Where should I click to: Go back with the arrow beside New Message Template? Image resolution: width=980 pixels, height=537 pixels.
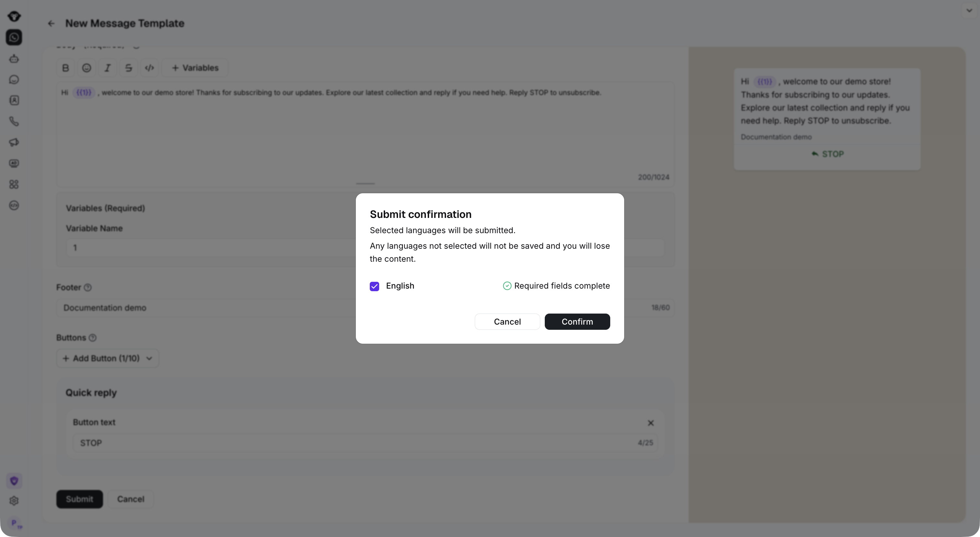tap(51, 24)
